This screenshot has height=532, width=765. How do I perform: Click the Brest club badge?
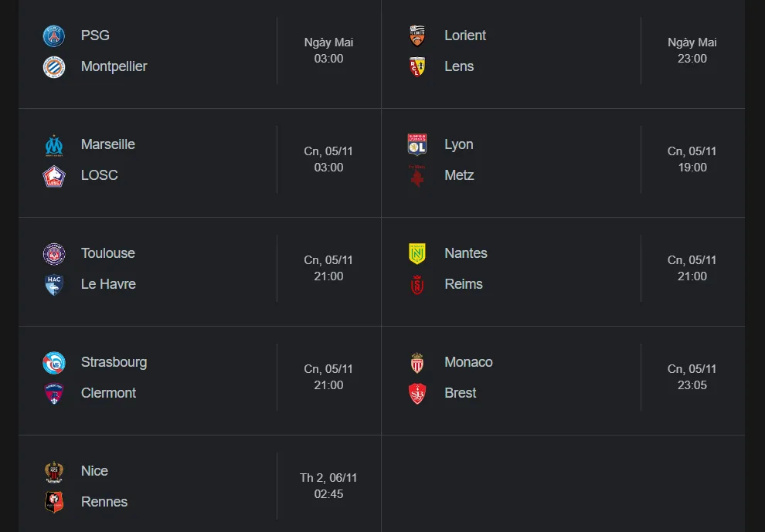417,394
